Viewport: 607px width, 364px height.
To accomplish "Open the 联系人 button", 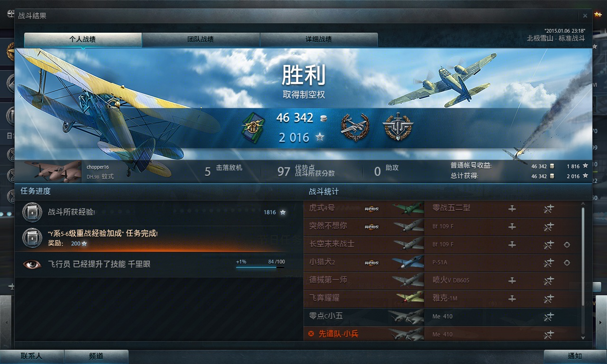I will [32, 356].
